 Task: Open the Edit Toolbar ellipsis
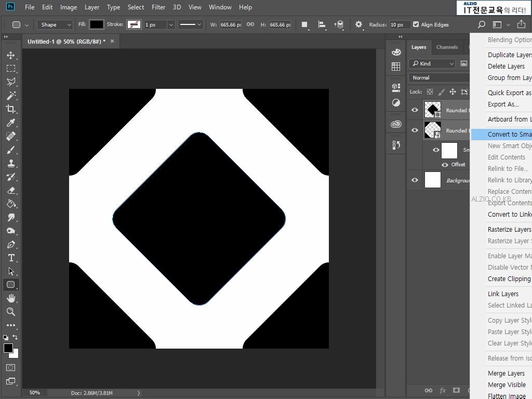(11, 325)
